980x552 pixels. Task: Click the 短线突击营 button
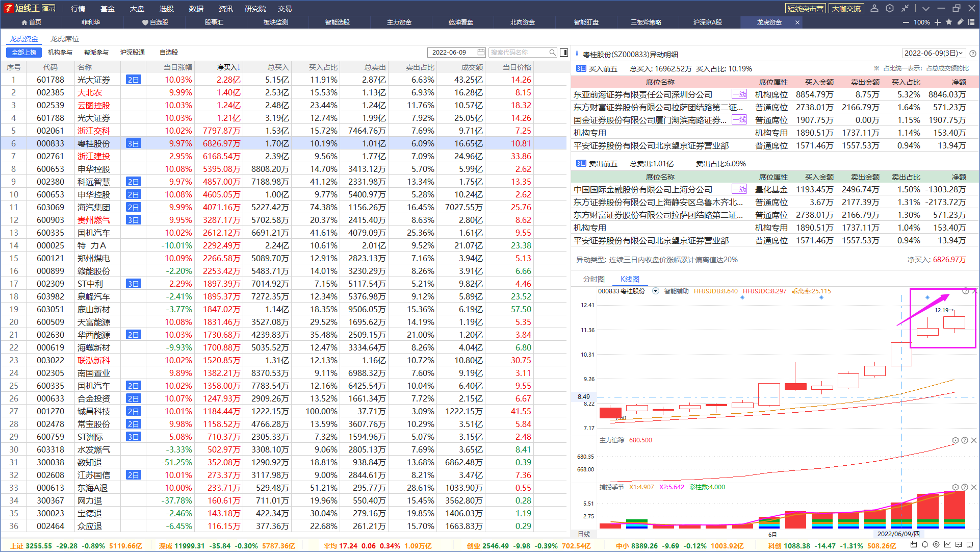(x=805, y=9)
